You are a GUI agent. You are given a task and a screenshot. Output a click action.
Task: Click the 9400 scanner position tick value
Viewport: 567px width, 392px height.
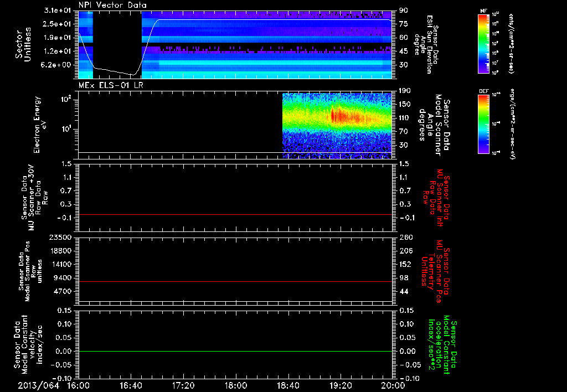click(x=63, y=278)
